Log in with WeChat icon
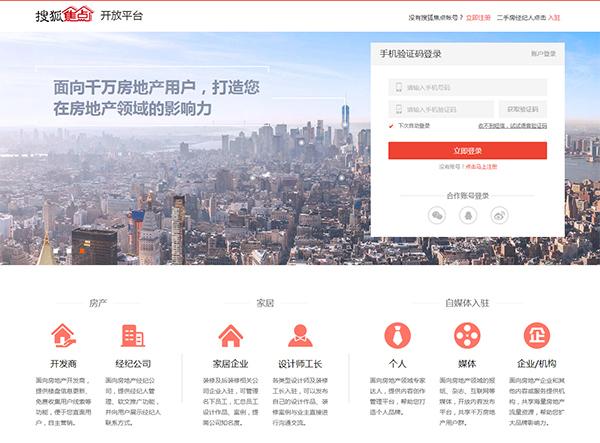The image size is (600, 443). coord(436,215)
